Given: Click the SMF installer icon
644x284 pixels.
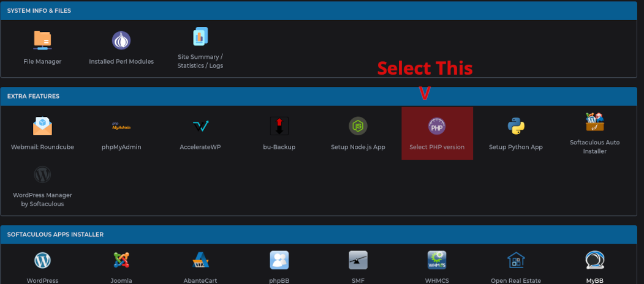Looking at the screenshot, I should click(358, 260).
